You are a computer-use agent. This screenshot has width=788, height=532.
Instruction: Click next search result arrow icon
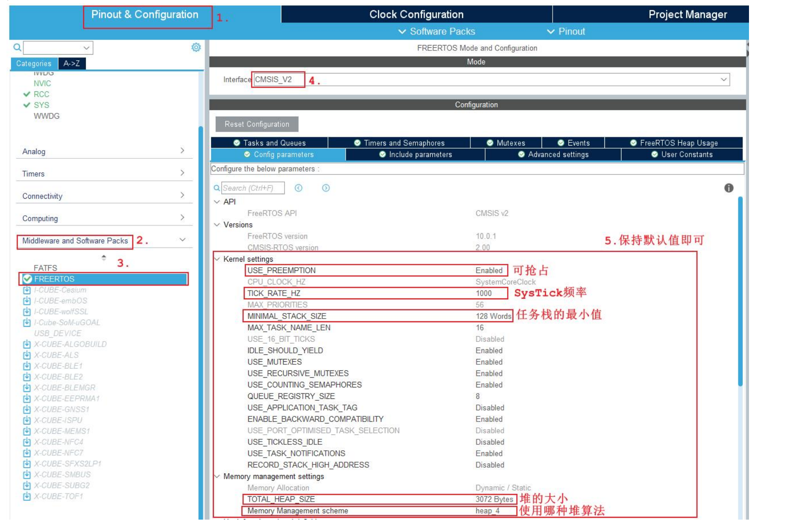click(326, 188)
